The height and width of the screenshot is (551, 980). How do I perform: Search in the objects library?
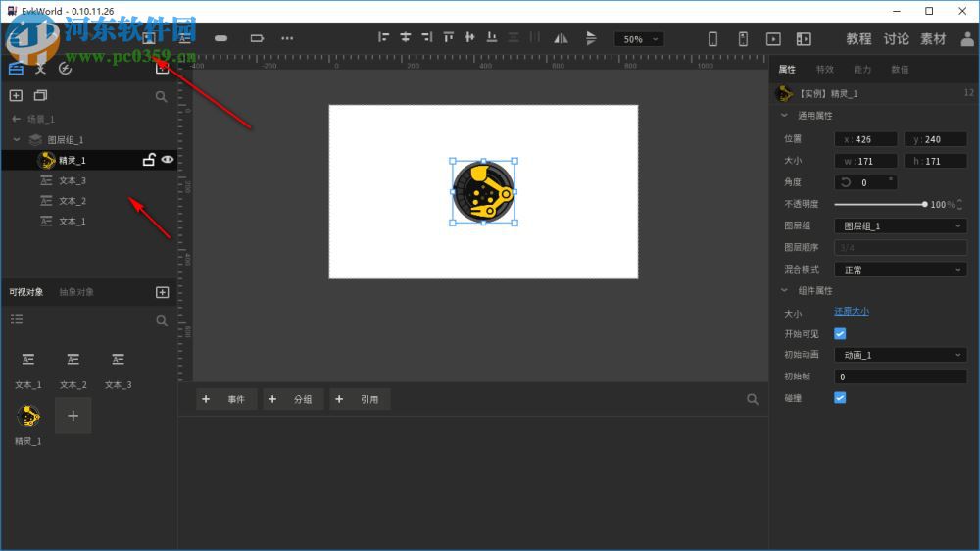pos(162,321)
